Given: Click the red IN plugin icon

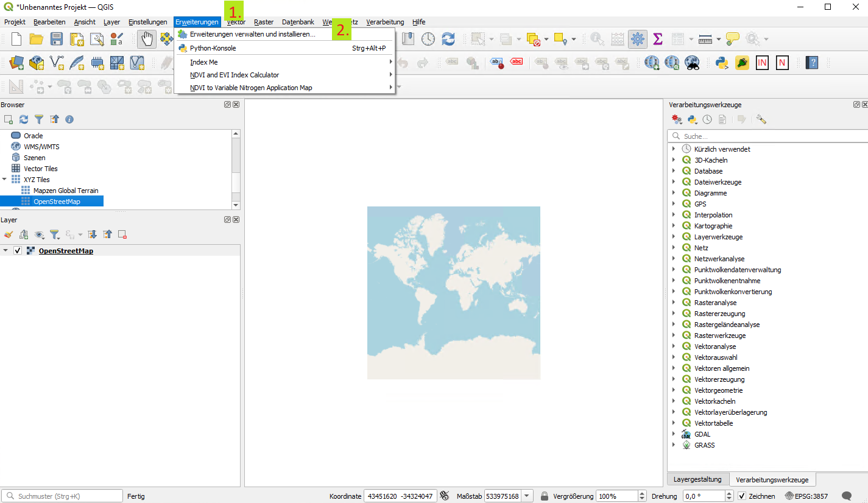Looking at the screenshot, I should 762,62.
